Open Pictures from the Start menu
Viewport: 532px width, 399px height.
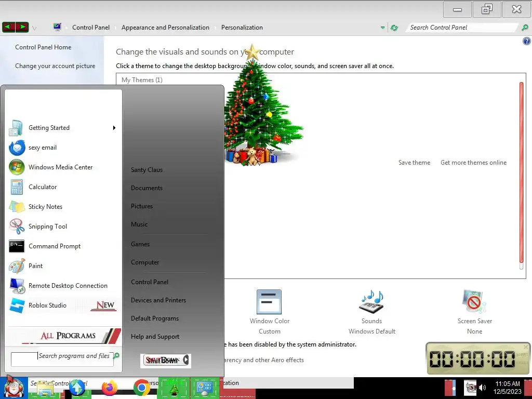click(x=142, y=206)
